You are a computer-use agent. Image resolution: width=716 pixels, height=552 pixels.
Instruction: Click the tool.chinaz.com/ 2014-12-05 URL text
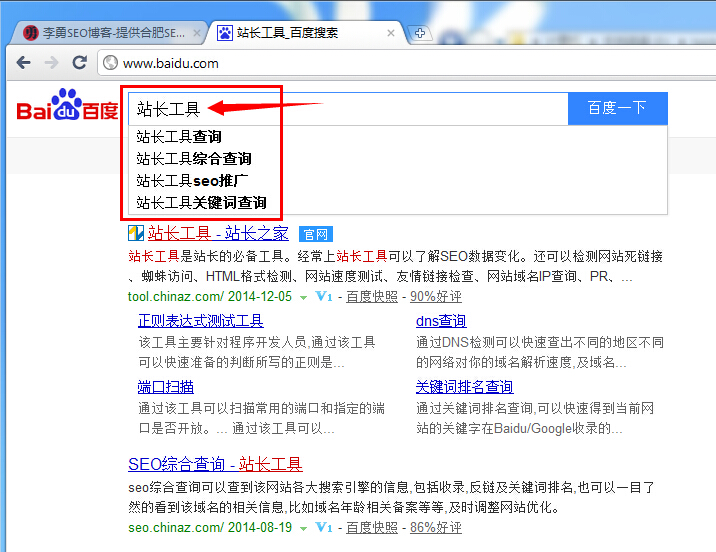coord(210,297)
